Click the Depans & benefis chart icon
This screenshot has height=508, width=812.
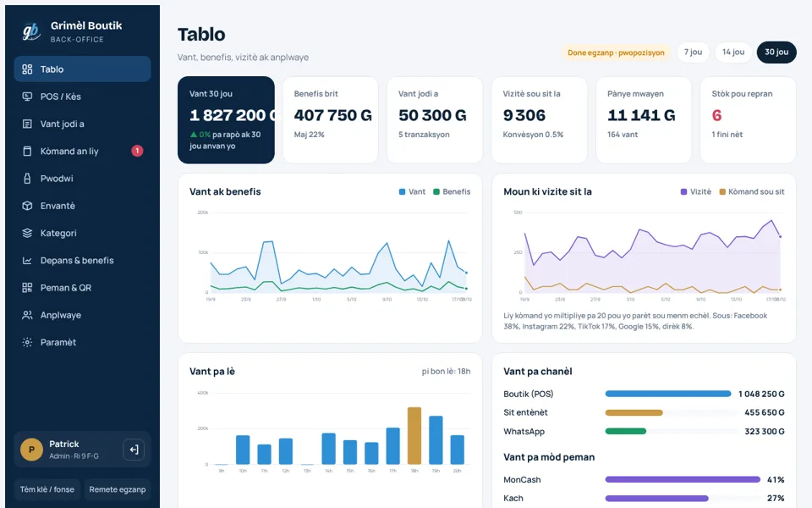tap(27, 260)
